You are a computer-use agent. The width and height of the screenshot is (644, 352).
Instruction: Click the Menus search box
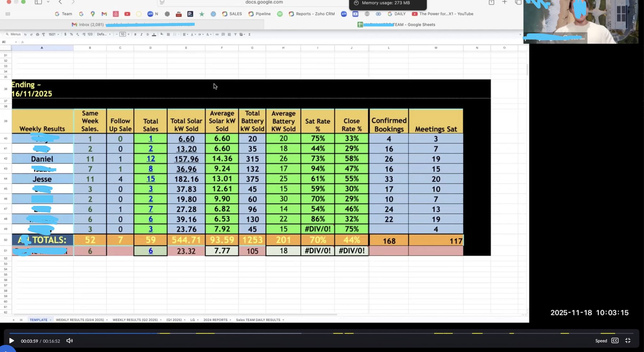(13, 34)
